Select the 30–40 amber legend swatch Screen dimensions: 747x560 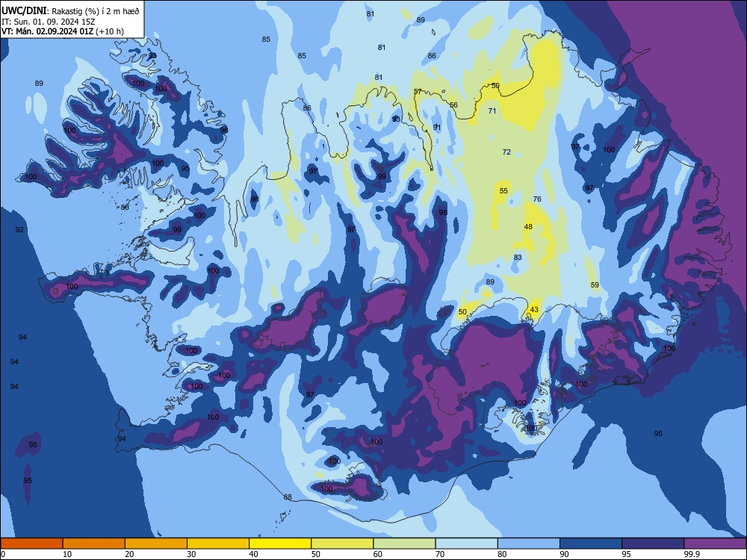pos(218,544)
